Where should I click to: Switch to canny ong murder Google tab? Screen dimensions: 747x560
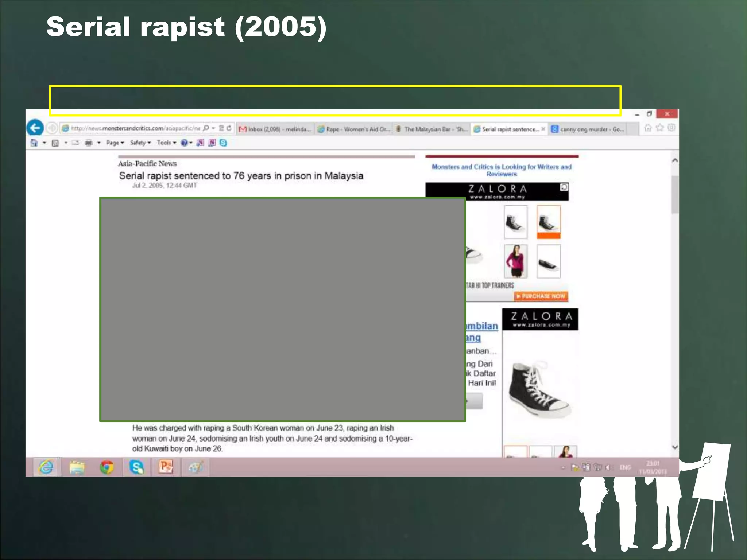[588, 129]
